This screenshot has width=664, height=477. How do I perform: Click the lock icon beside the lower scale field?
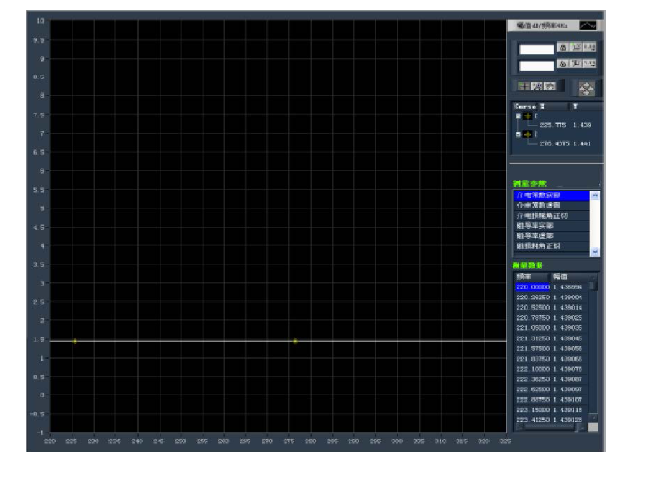coord(563,66)
